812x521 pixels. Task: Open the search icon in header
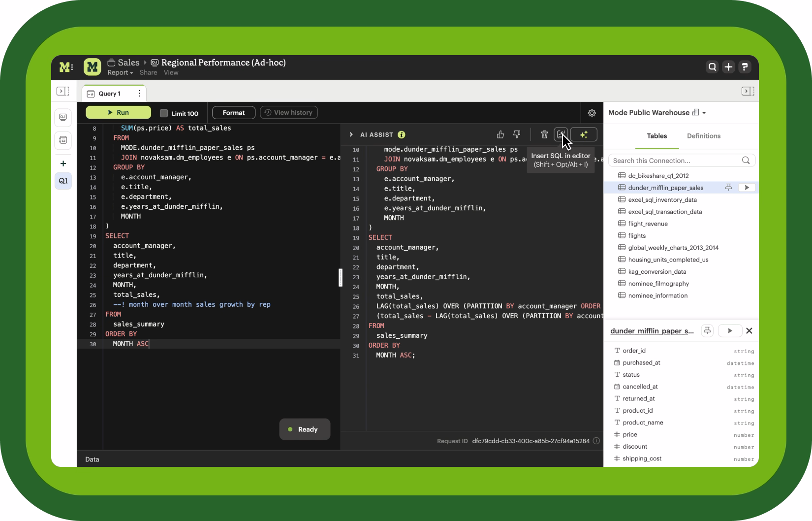click(x=712, y=67)
